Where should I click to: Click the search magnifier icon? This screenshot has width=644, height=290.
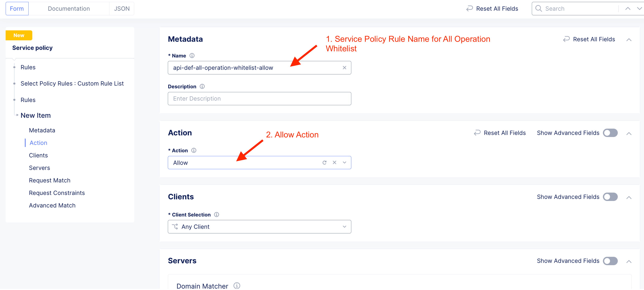pyautogui.click(x=539, y=9)
